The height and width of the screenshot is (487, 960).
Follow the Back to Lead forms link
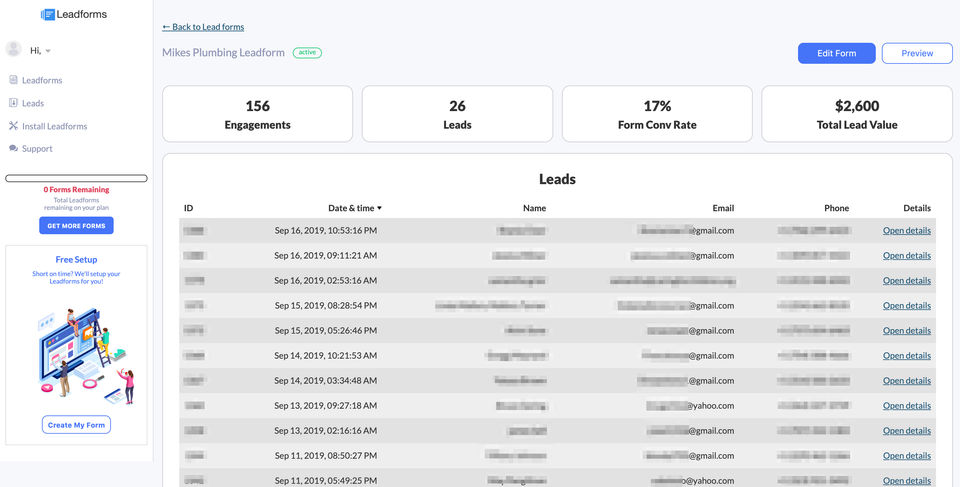(203, 27)
